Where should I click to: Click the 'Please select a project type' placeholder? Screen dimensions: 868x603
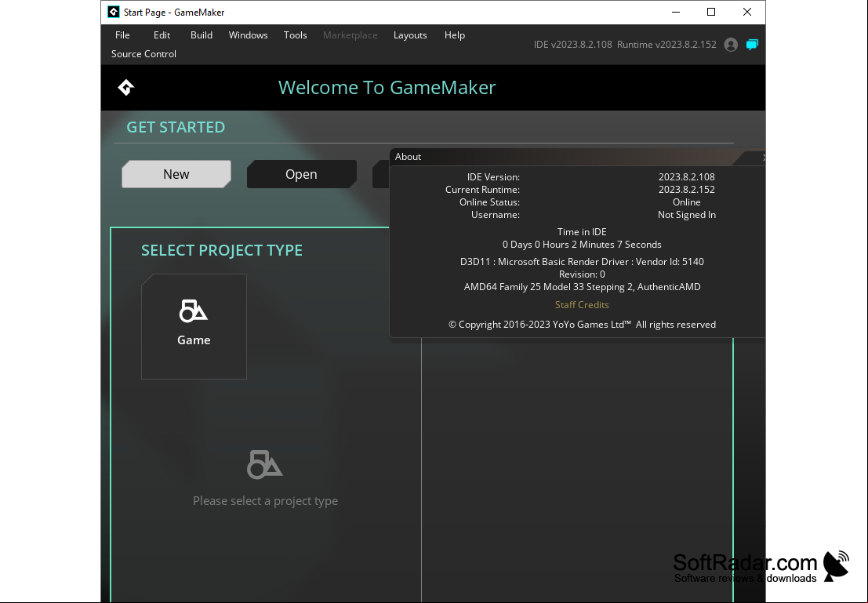[x=265, y=500]
